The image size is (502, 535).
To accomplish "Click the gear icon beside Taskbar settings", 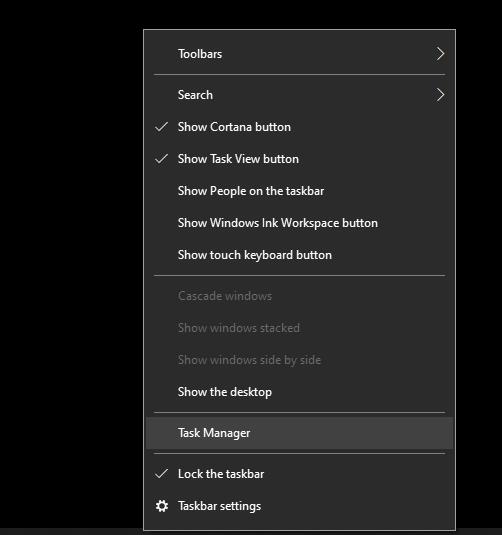I will coord(161,506).
